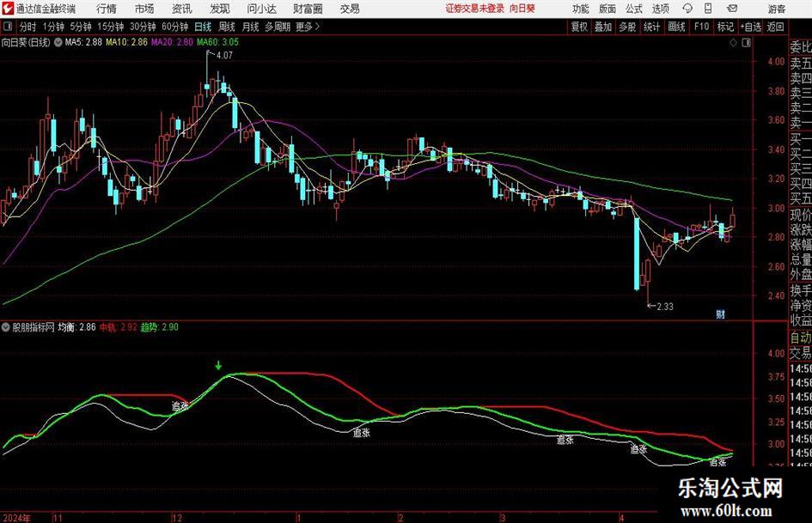Open the customer service headset icon
This screenshot has width=812, height=523.
tap(687, 9)
